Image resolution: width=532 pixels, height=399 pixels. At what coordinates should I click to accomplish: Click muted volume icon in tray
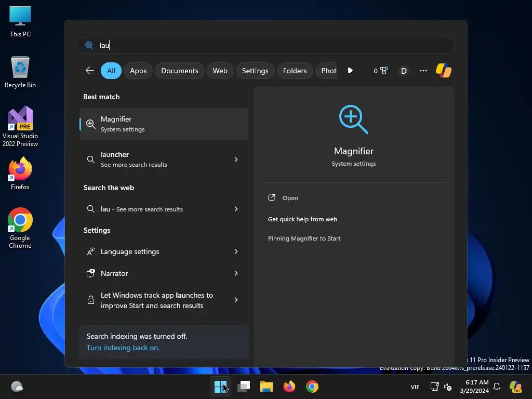(448, 387)
